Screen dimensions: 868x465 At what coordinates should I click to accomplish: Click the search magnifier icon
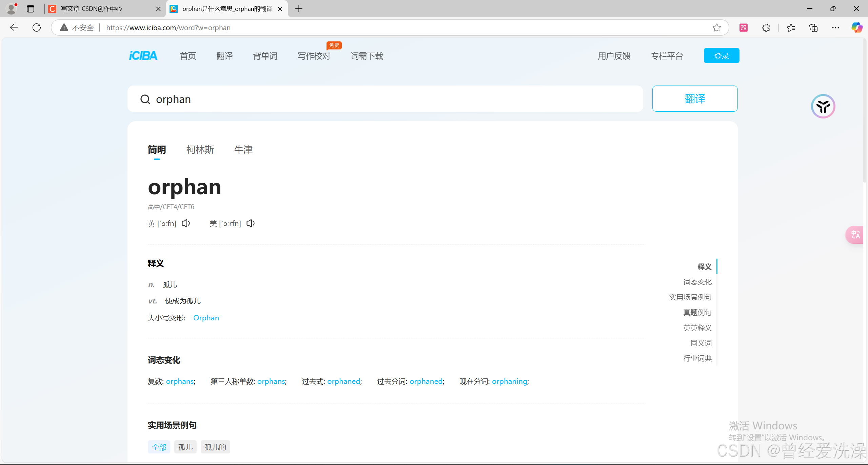pyautogui.click(x=145, y=99)
